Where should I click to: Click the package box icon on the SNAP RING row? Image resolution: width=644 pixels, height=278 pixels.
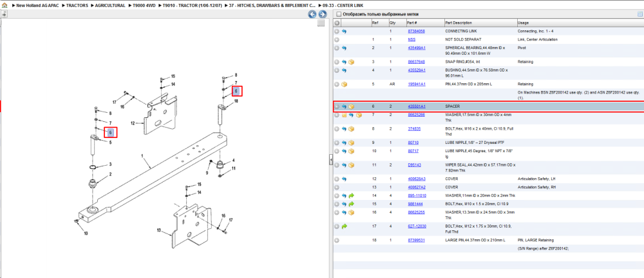click(351, 62)
